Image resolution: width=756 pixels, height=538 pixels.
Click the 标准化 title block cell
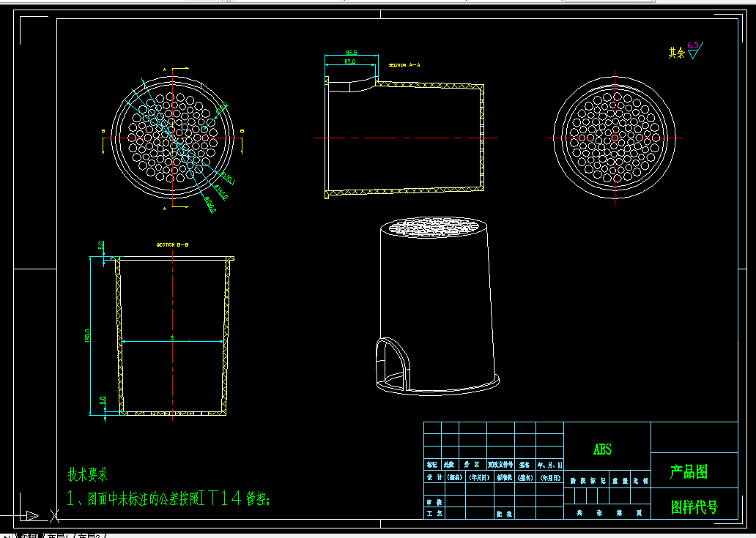point(504,478)
